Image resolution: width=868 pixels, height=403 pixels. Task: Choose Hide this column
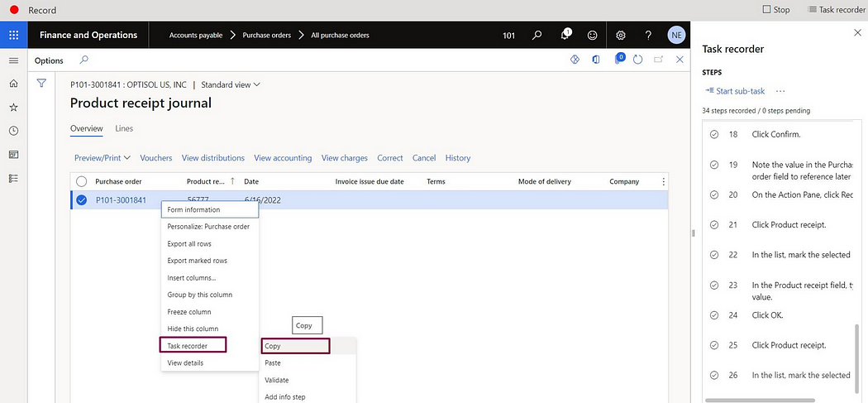point(210,329)
